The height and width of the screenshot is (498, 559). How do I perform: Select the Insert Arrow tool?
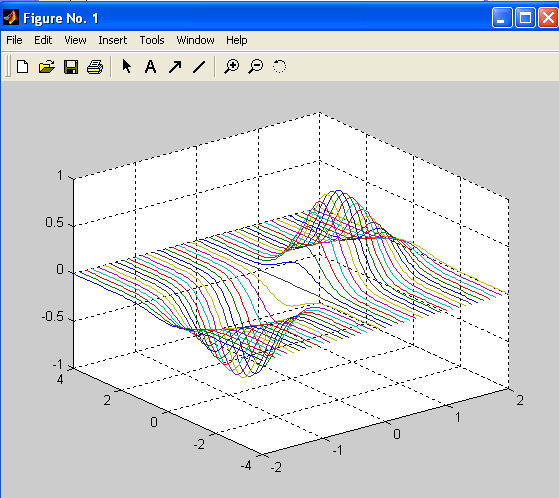pos(175,67)
